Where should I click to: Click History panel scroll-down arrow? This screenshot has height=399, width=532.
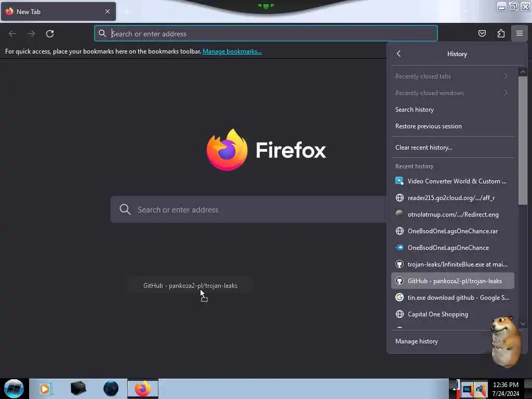pyautogui.click(x=523, y=323)
